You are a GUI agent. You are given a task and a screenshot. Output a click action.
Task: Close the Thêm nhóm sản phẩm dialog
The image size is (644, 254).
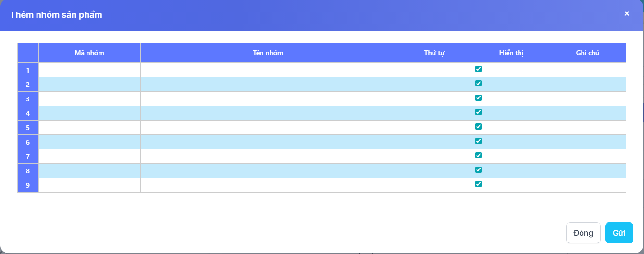point(626,14)
